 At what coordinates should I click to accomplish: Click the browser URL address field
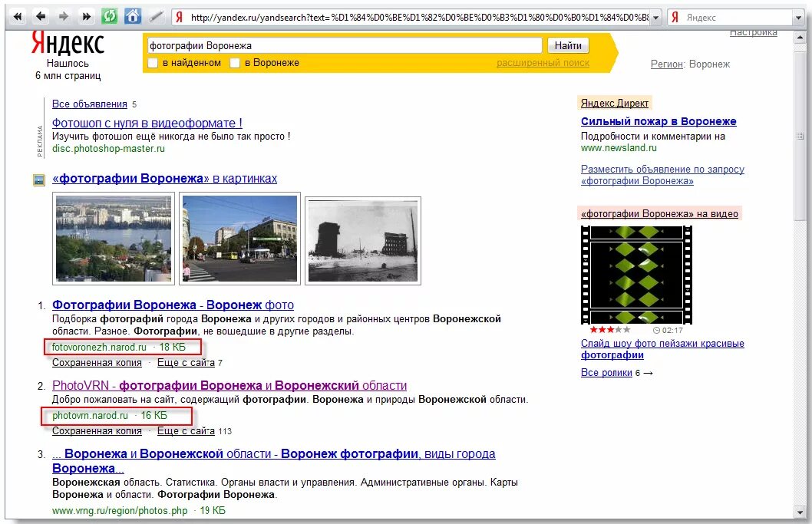[417, 18]
